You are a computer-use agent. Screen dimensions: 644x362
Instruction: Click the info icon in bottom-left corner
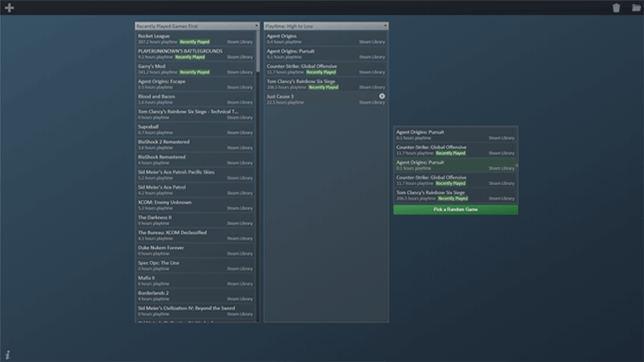(7, 355)
